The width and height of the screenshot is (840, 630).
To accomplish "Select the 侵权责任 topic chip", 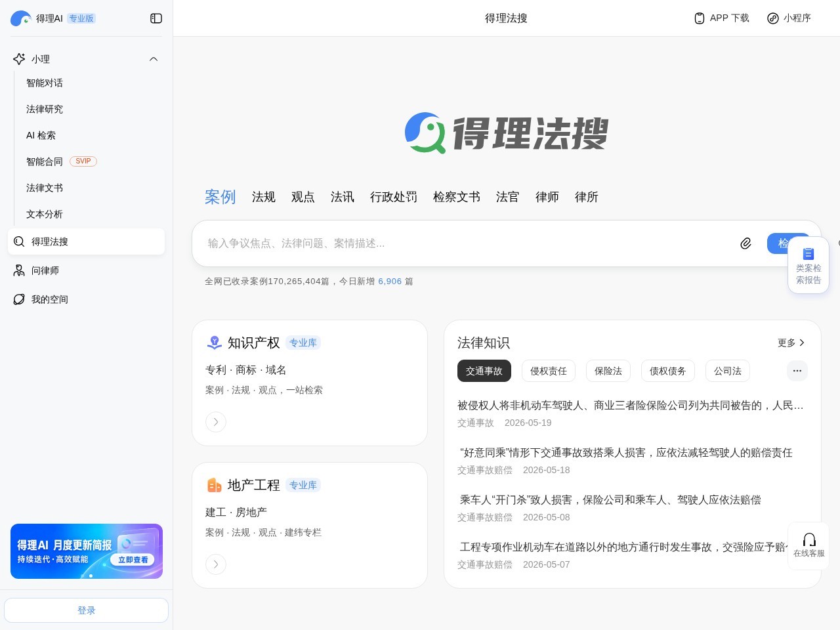I will pyautogui.click(x=549, y=371).
